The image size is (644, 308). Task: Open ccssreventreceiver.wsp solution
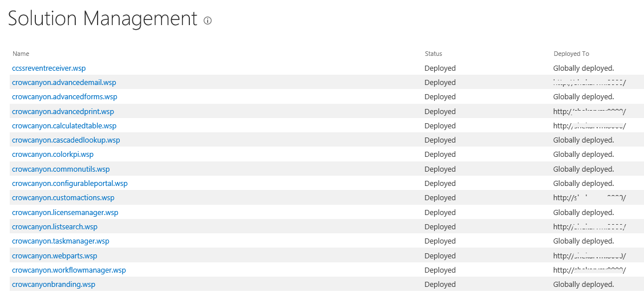[x=49, y=68]
